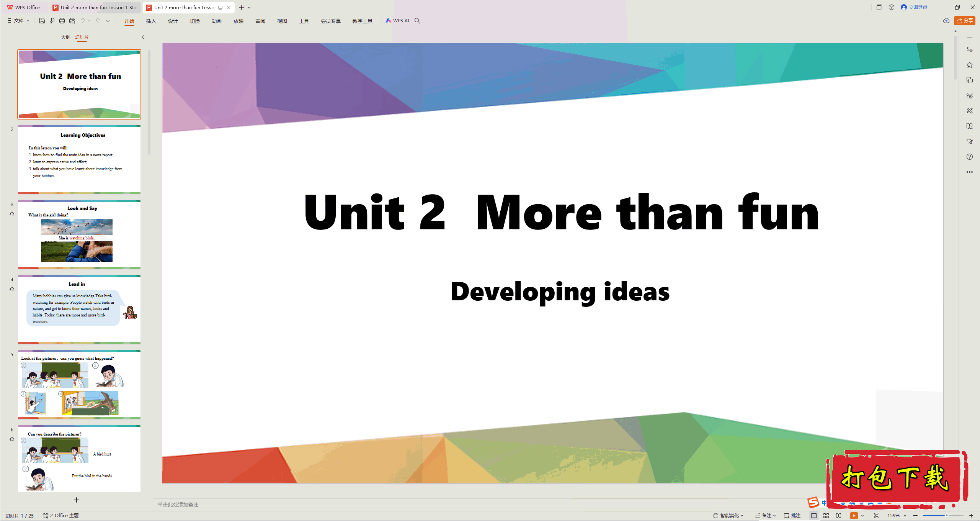Expand the WPS Office tab options

pyautogui.click(x=253, y=7)
